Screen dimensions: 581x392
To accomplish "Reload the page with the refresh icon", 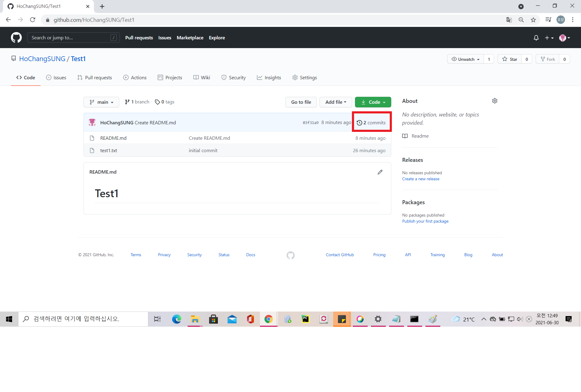I will pos(33,20).
